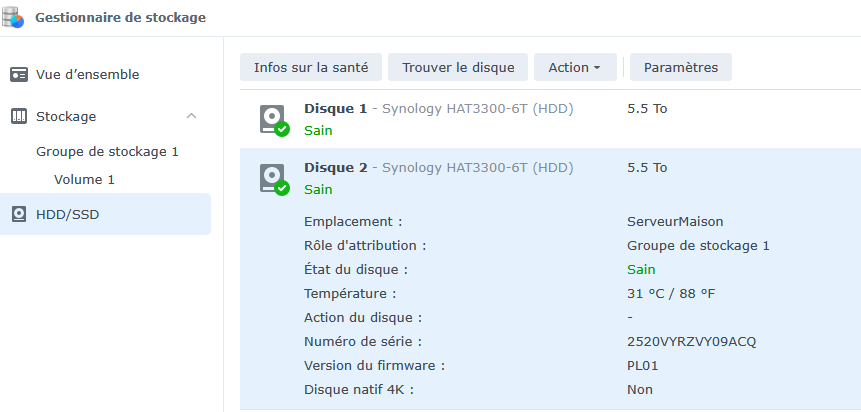Collapse the Stockage section chevron
This screenshot has height=412, width=861.
click(192, 117)
